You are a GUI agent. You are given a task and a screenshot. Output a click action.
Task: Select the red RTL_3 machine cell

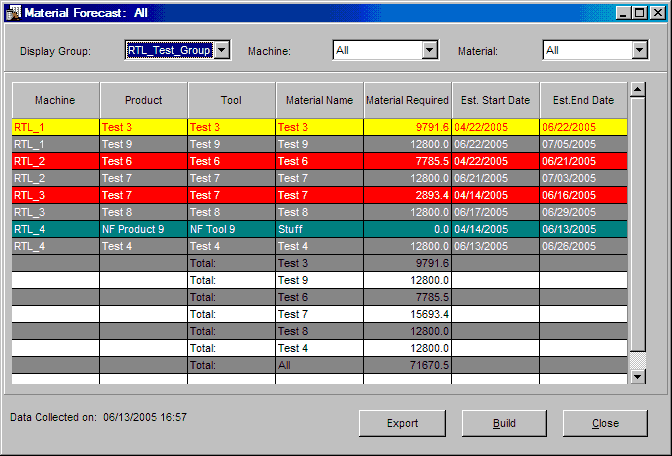[55, 195]
